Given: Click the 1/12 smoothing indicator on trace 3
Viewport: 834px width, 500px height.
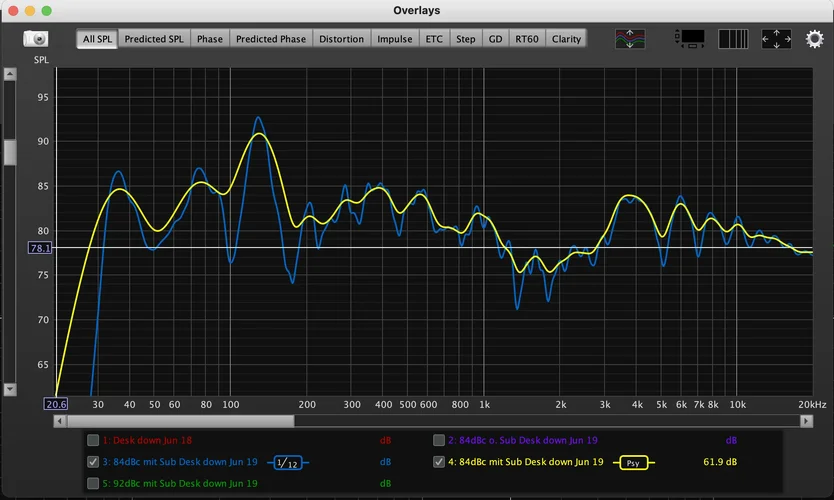Looking at the screenshot, I should point(288,462).
